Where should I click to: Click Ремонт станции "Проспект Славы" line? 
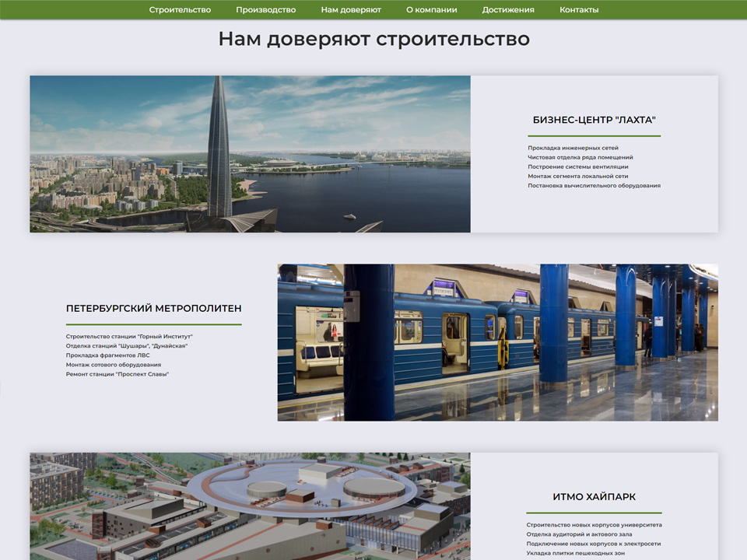point(117,374)
